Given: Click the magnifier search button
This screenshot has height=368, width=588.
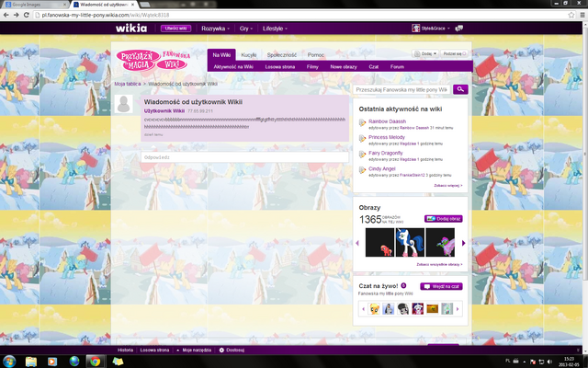Looking at the screenshot, I should coord(460,89).
